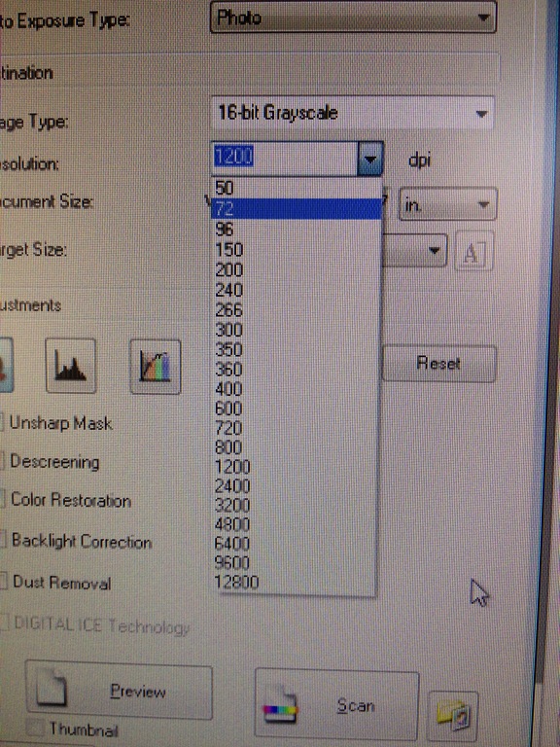The width and height of the screenshot is (560, 747).
Task: Click the font size 'A' icon button
Action: 473,251
